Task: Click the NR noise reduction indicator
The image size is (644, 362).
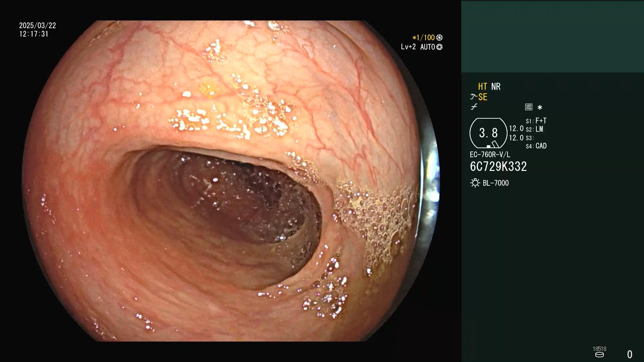Action: [496, 86]
